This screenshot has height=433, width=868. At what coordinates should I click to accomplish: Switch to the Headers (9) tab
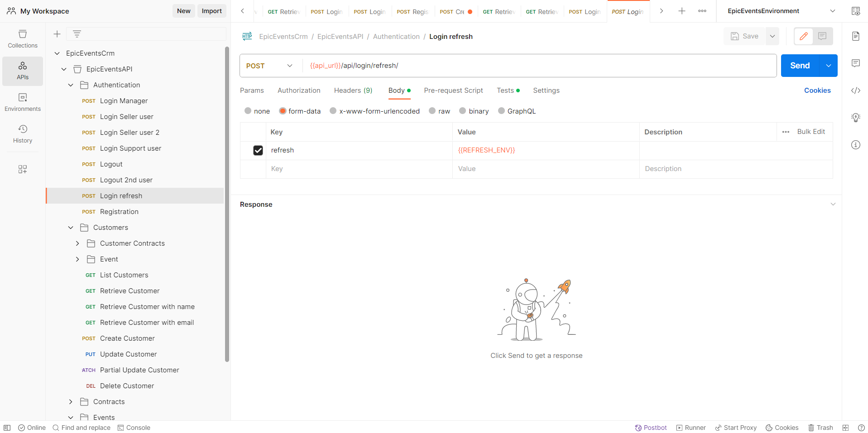[353, 90]
